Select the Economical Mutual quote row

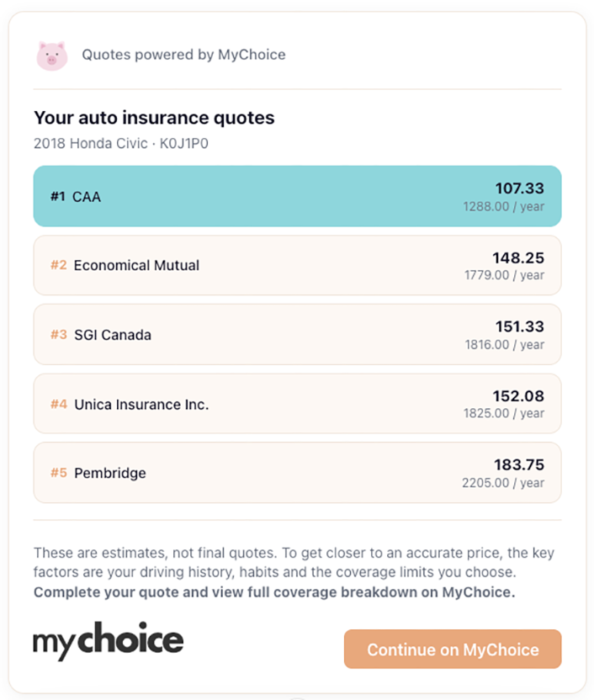coord(297,265)
